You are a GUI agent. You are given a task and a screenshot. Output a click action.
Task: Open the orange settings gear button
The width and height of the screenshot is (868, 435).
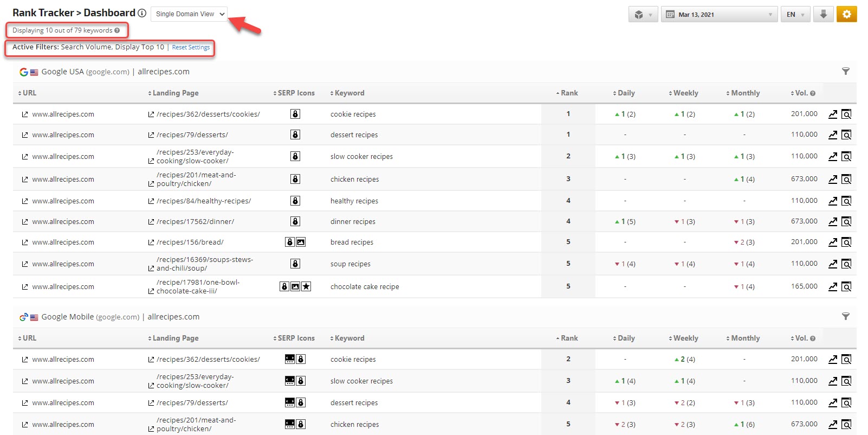(x=846, y=14)
